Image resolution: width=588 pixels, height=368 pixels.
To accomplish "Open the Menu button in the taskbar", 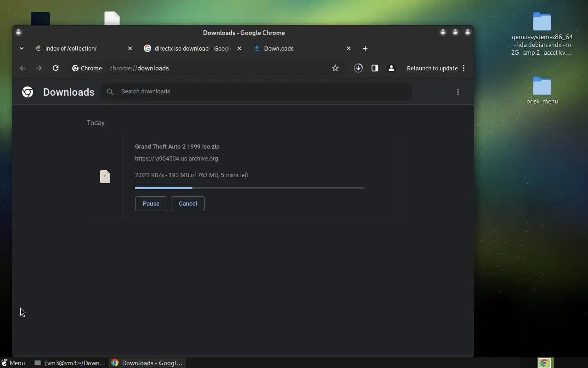I will [13, 363].
